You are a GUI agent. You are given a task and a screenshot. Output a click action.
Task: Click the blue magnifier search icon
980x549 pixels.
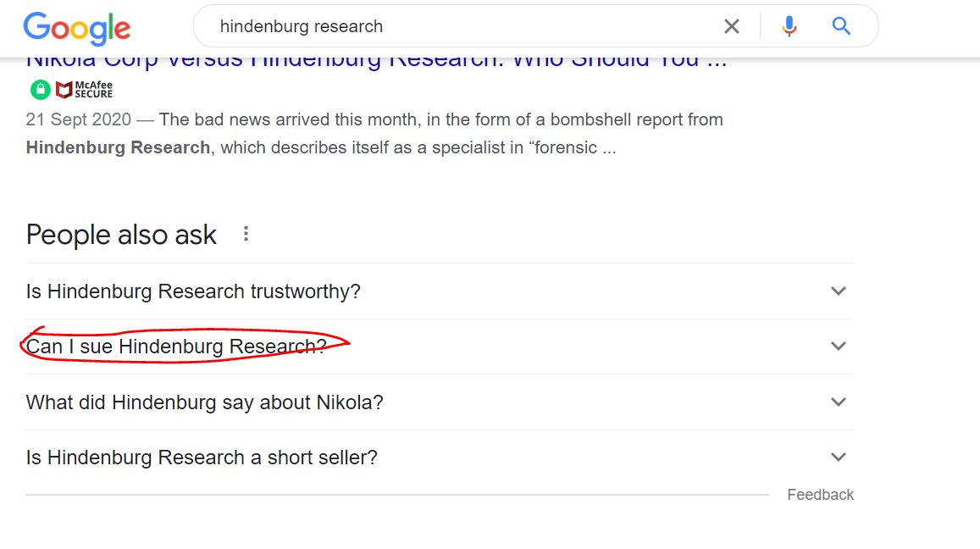pyautogui.click(x=841, y=26)
